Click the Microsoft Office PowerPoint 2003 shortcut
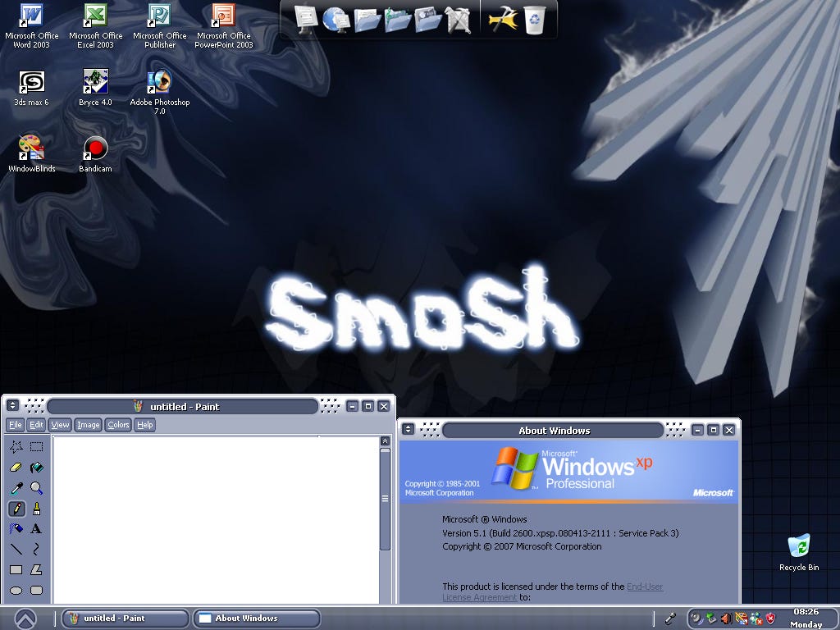840x630 pixels. point(224,25)
